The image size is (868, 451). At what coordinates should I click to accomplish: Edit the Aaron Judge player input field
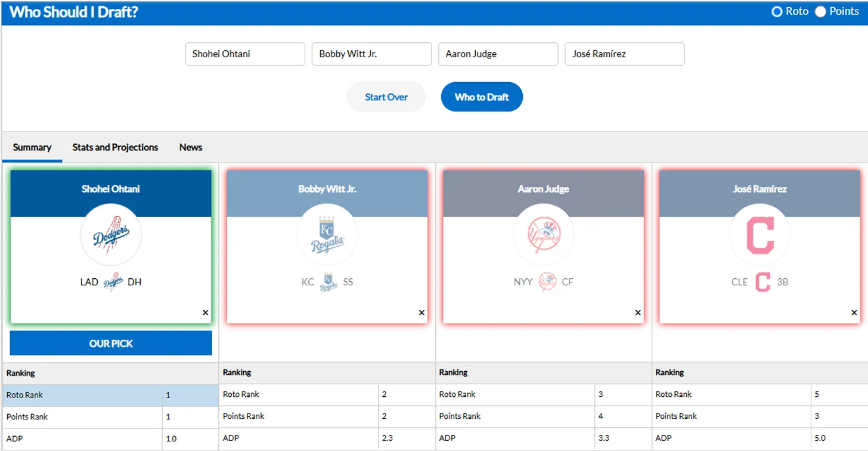pos(498,54)
